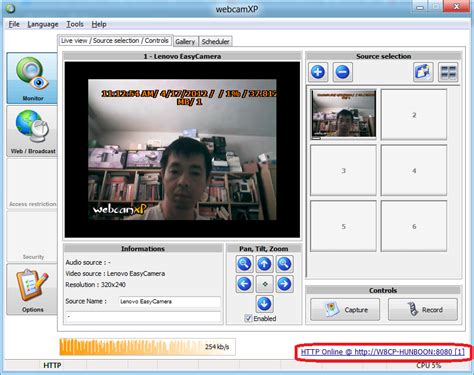Screen dimensions: 474x375
Task: Add a source with the plus icon
Action: (x=318, y=72)
